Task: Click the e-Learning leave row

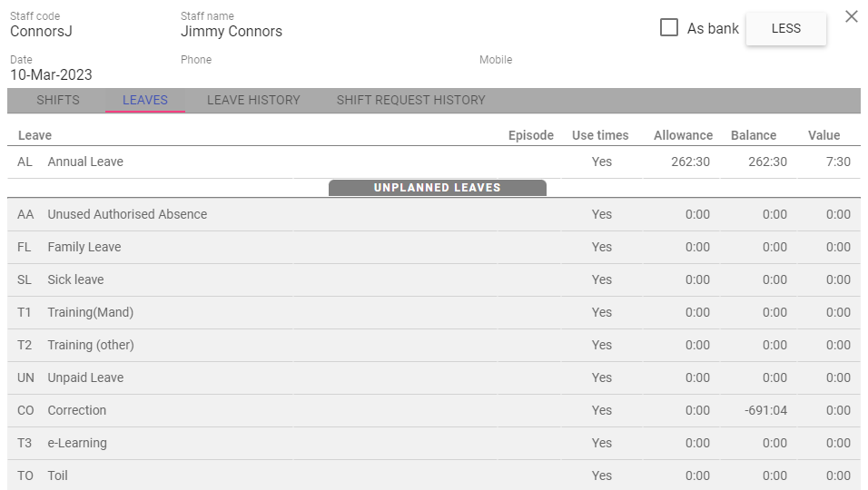Action: click(x=77, y=443)
